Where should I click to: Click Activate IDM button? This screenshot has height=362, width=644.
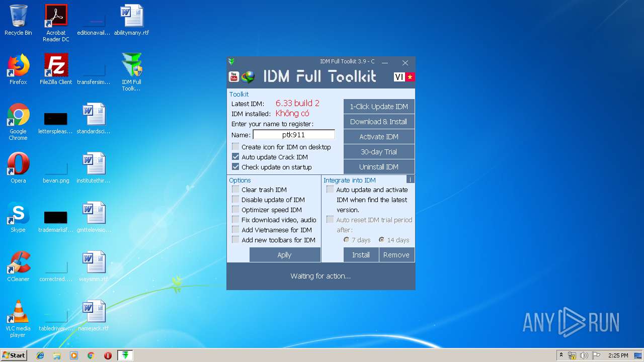pos(379,137)
